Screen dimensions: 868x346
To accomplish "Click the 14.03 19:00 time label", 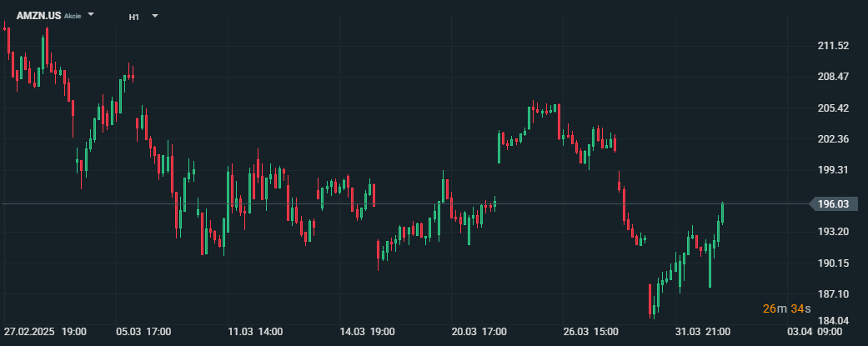I will coord(367,332).
